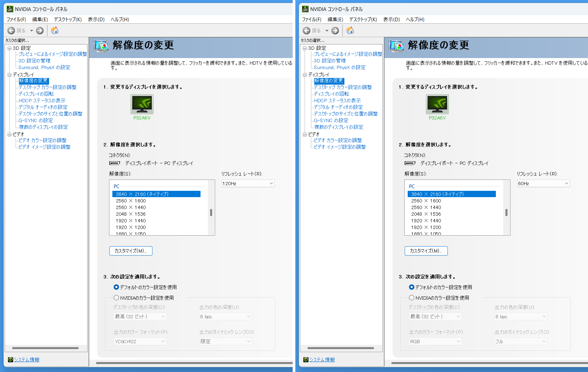Open the システム情報 link in the right window
This screenshot has width=588, height=372.
click(322, 360)
